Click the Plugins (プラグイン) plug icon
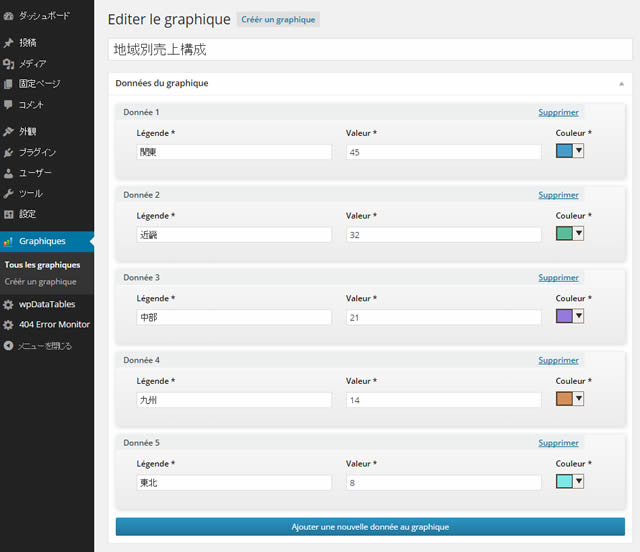The image size is (640, 552). click(x=8, y=153)
